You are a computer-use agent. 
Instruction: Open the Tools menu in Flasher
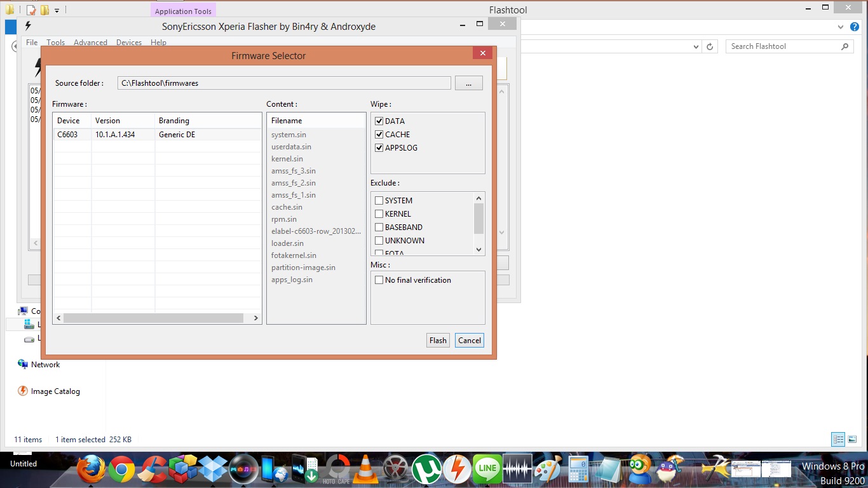(x=55, y=43)
